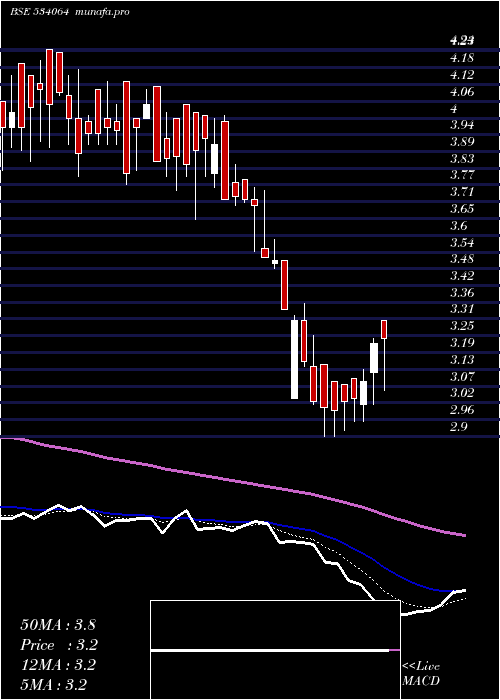Viewport: 500px width, 700px height.
Task: Select the 3.83 price axis label
Action: pos(462,158)
